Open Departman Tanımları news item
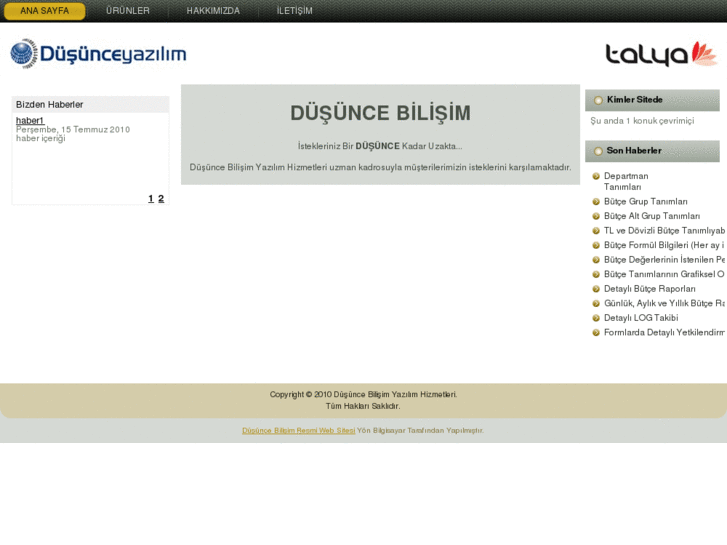 point(626,181)
